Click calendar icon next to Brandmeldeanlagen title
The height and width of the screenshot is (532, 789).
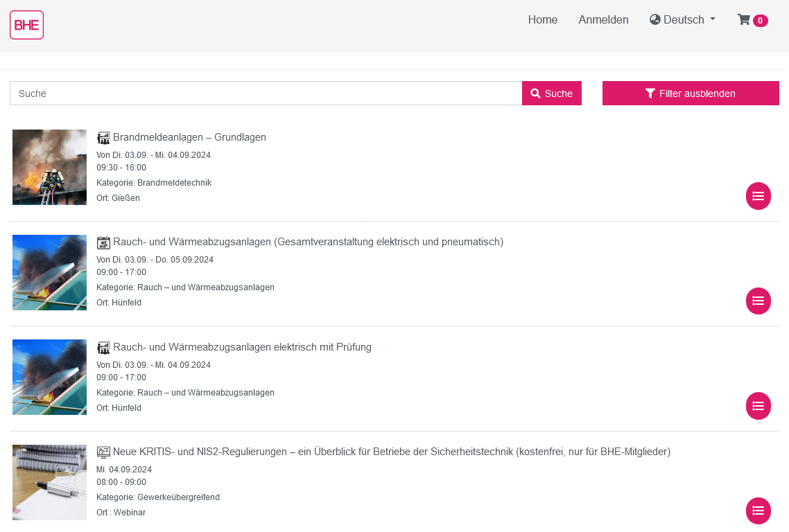coord(103,137)
